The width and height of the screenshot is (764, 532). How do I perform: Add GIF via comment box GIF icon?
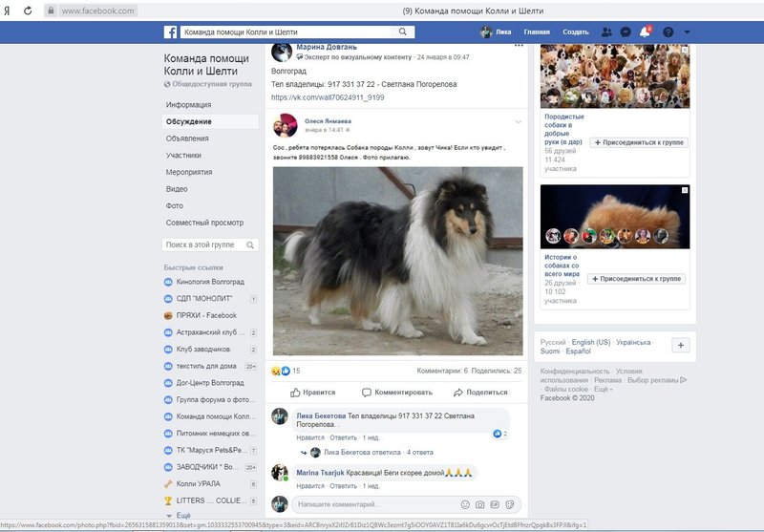[495, 504]
